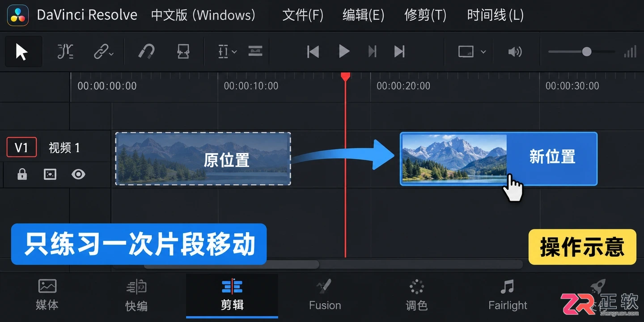Switch to the 调色 page
The width and height of the screenshot is (644, 322).
(x=416, y=295)
